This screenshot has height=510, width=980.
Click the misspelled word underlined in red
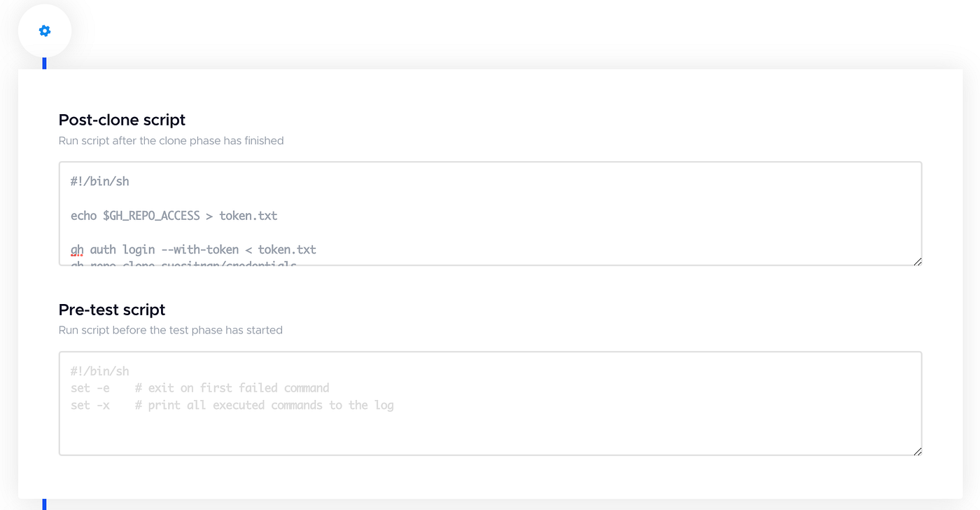tap(76, 249)
